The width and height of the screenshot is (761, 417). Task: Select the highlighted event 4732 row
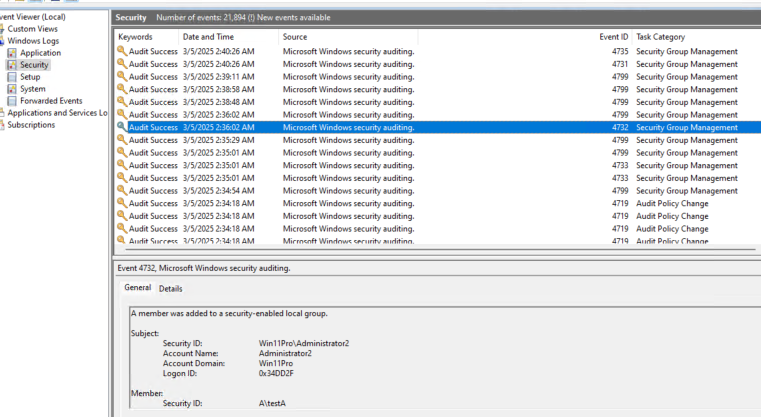coord(438,127)
